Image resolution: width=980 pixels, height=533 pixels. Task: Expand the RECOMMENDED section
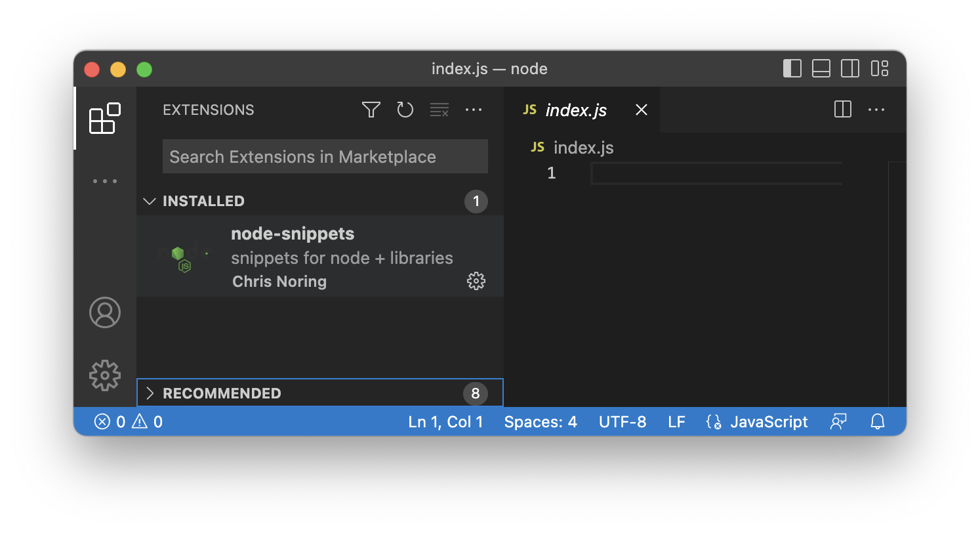click(320, 393)
